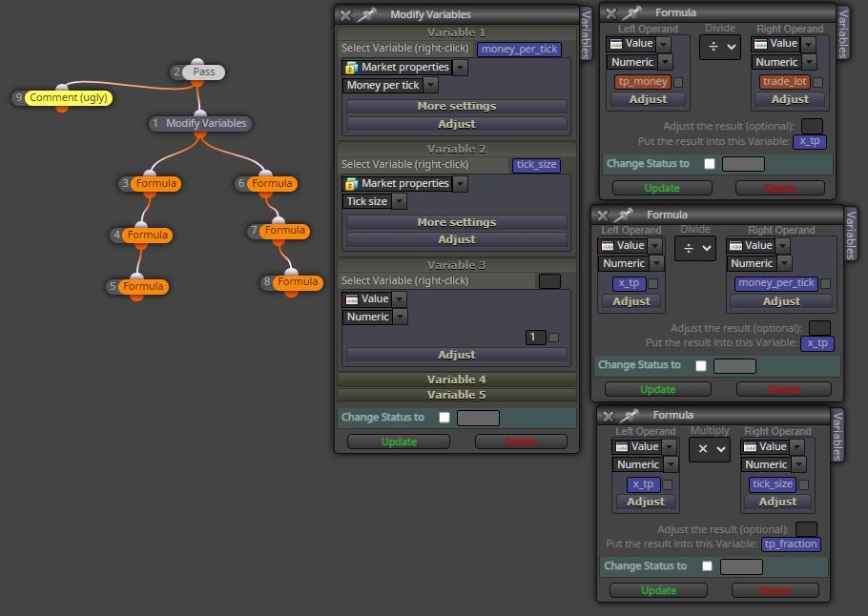Open Tick size dropdown
This screenshot has width=868, height=616.
(x=399, y=201)
